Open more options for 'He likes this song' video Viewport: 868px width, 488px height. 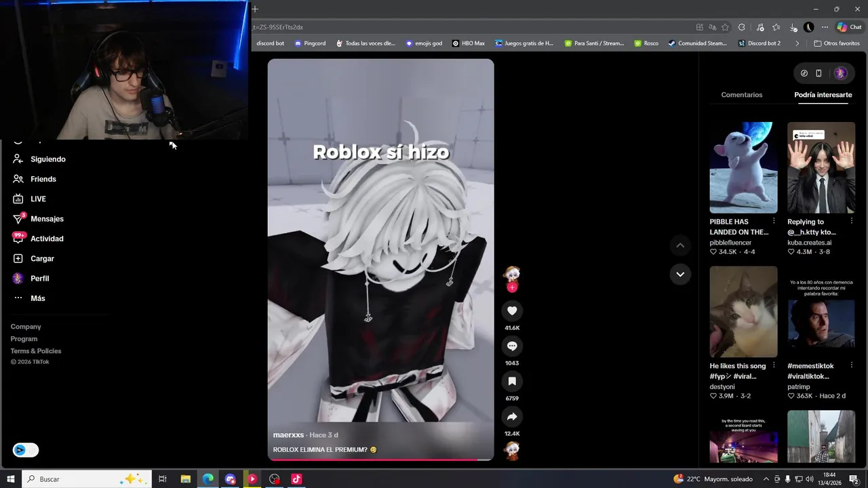coord(774,365)
